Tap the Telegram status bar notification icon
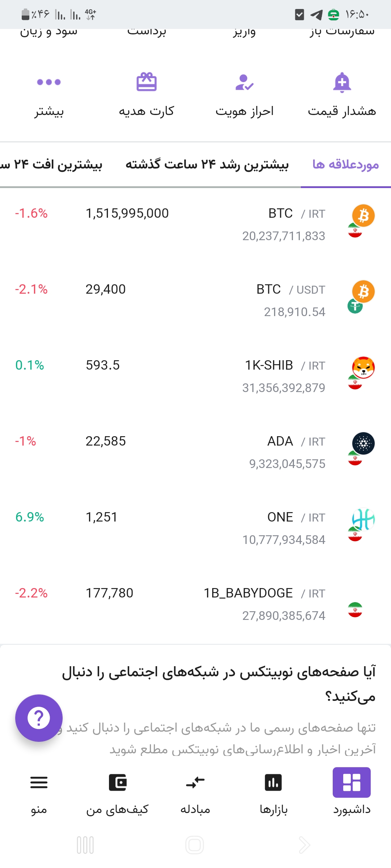 (316, 15)
